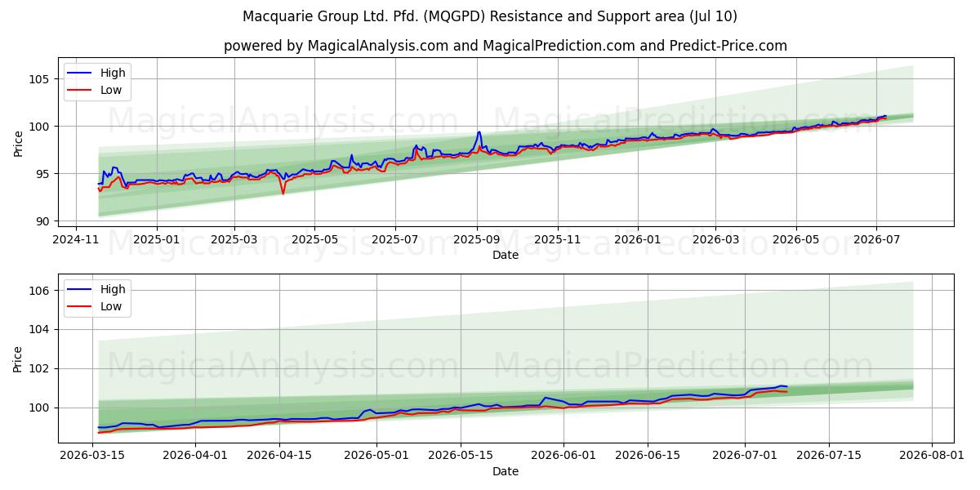The width and height of the screenshot is (980, 490).
Task: Click upper chart x-axis label '2026-05'
Action: point(796,240)
